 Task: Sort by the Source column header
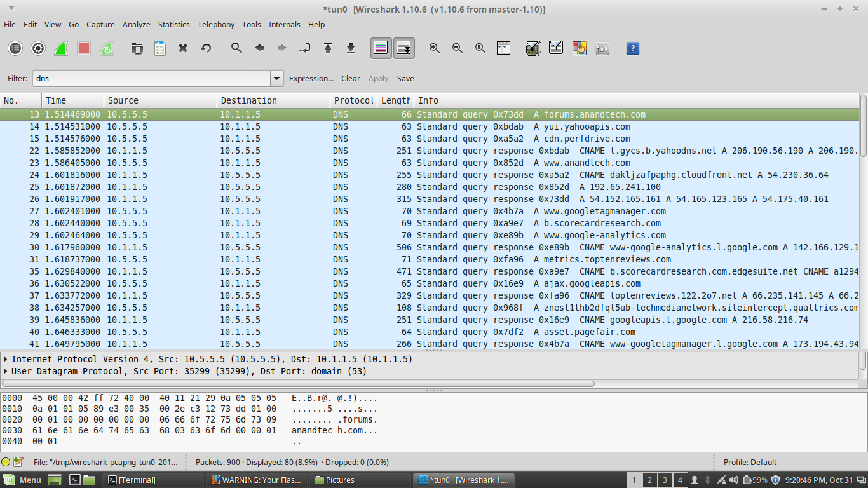point(161,100)
